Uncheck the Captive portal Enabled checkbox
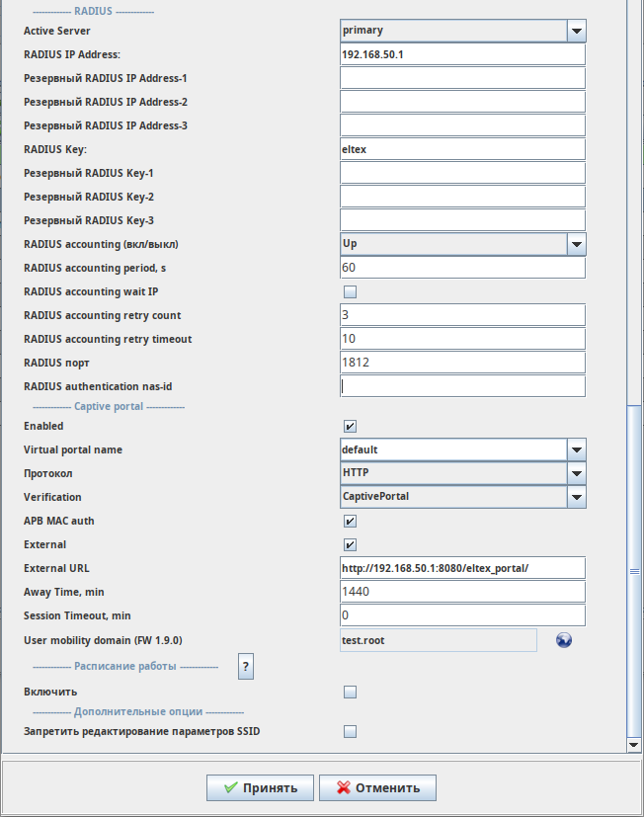The width and height of the screenshot is (644, 817). tap(350, 427)
